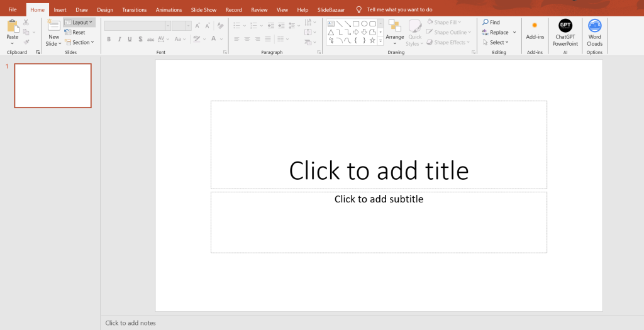Click the Reset slide button
Viewport: 644px width, 330px height.
coord(75,32)
